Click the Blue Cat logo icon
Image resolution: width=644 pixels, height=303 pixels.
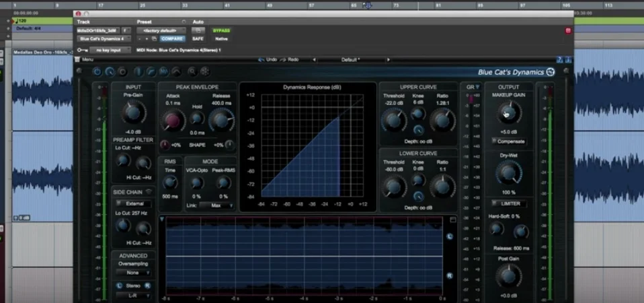[551, 72]
